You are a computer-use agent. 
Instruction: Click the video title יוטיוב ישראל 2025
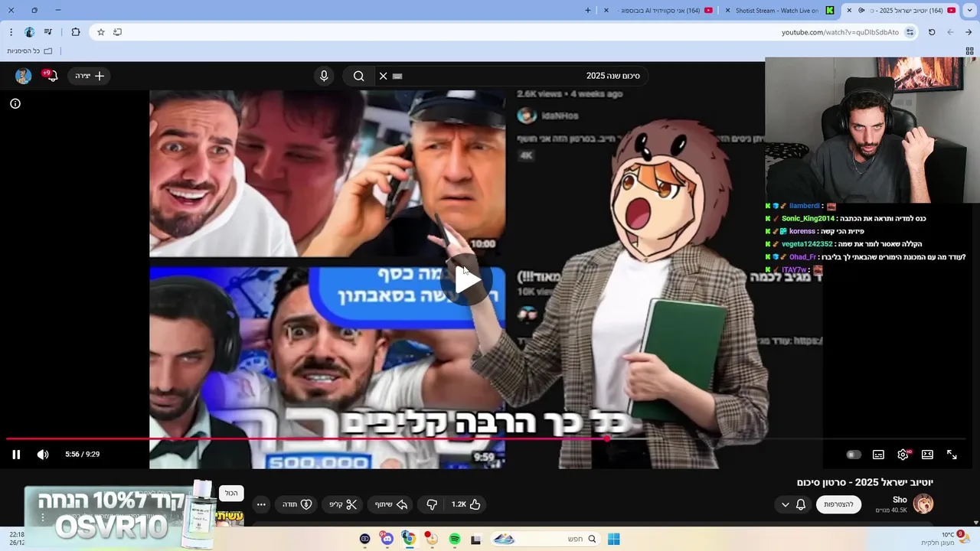coord(865,482)
